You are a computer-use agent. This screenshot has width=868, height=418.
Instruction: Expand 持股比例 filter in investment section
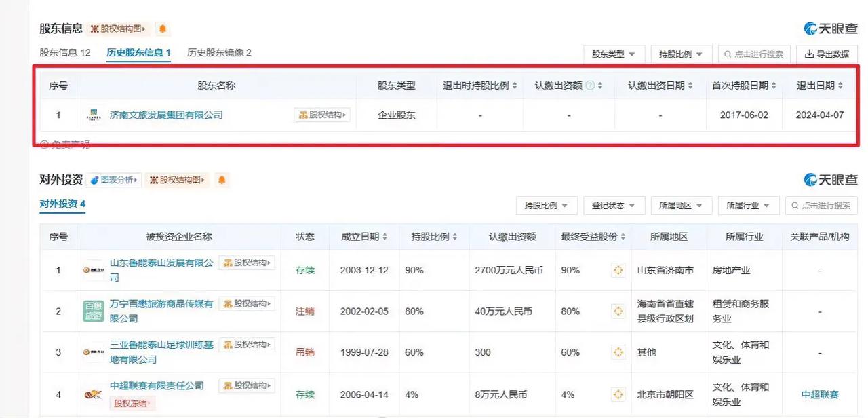547,205
